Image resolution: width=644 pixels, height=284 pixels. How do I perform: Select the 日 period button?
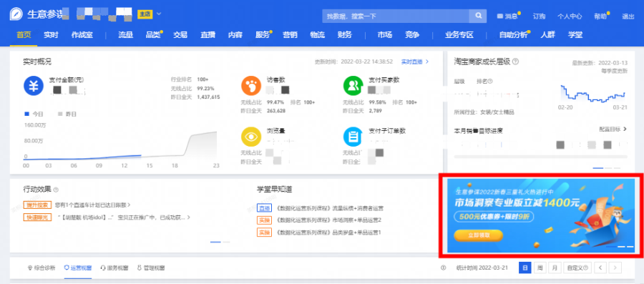pyautogui.click(x=525, y=268)
